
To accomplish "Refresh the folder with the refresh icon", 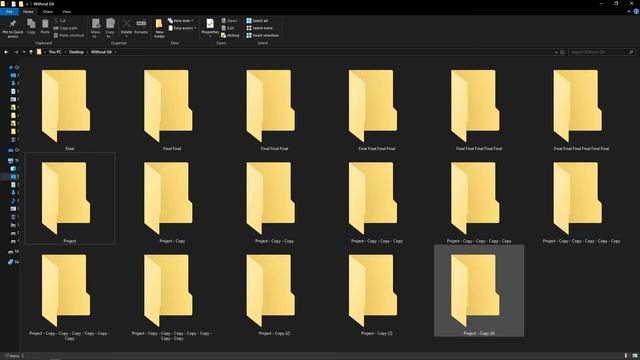I will tap(562, 52).
